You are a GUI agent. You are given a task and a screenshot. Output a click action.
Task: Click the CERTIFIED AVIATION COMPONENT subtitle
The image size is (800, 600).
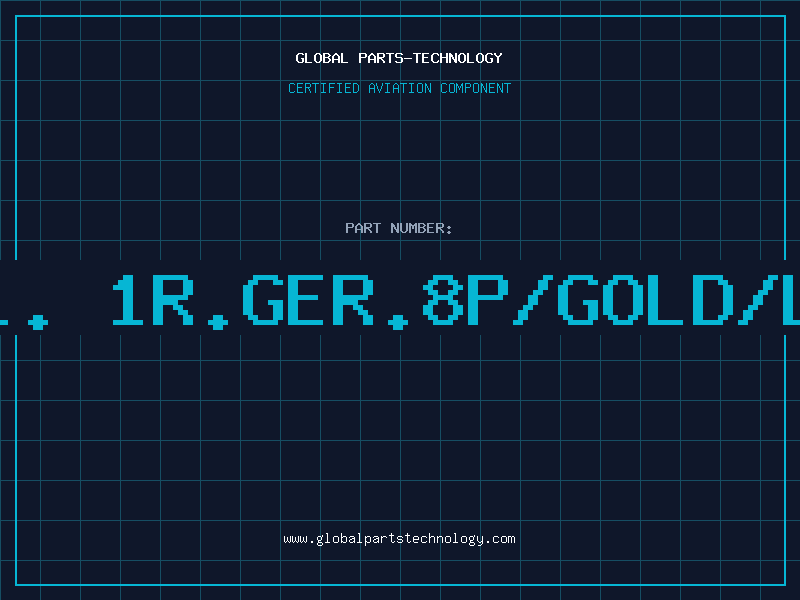click(399, 88)
